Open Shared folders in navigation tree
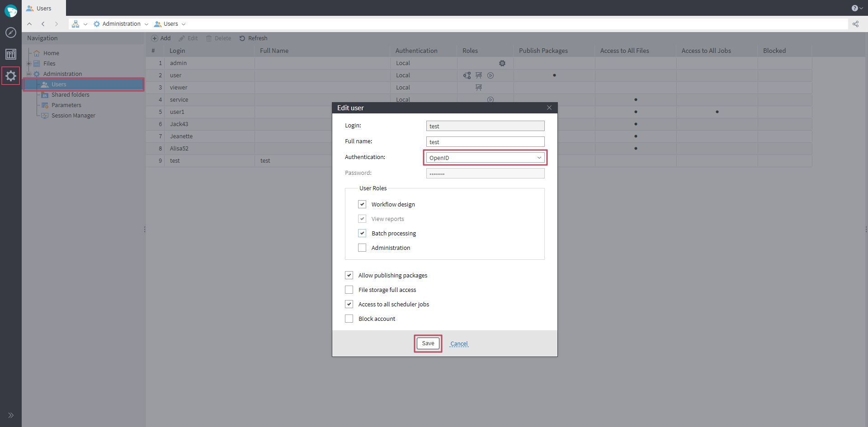This screenshot has width=868, height=427. 70,95
